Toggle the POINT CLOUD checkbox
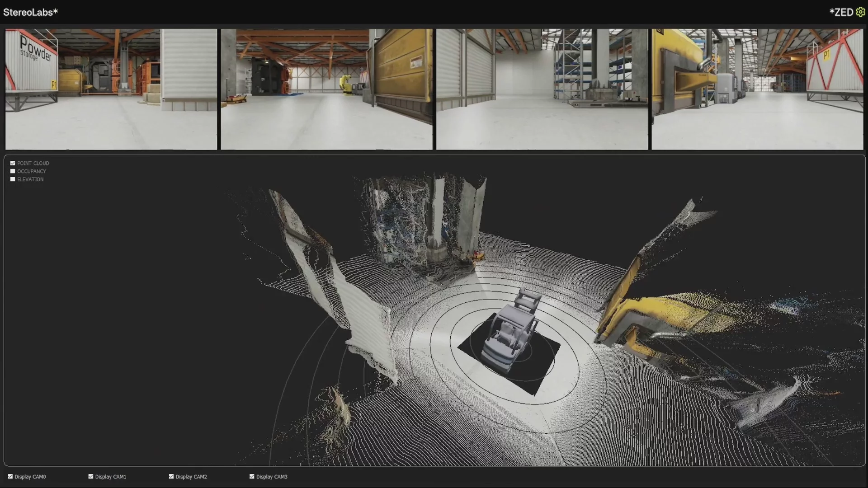 point(13,163)
